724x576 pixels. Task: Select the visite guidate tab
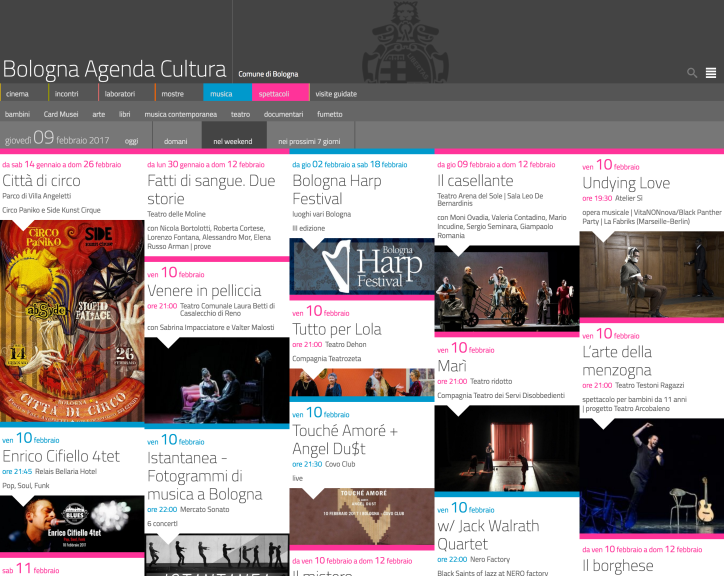coord(336,94)
